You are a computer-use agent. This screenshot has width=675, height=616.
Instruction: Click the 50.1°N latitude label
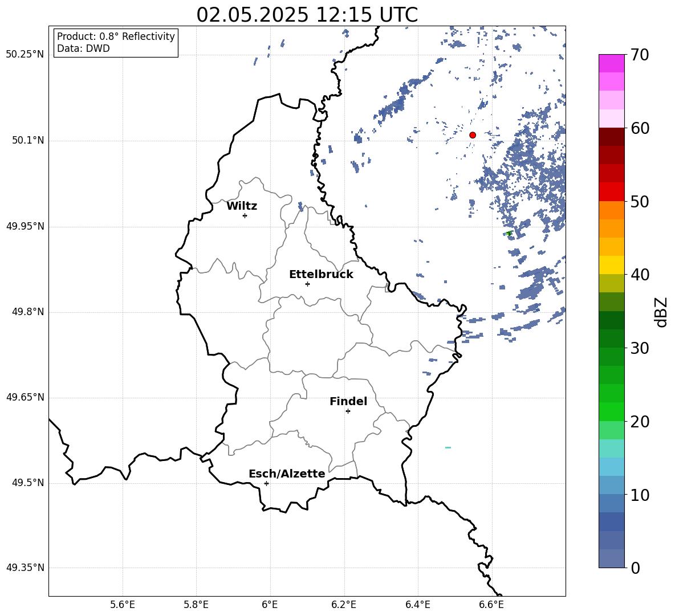pyautogui.click(x=29, y=141)
